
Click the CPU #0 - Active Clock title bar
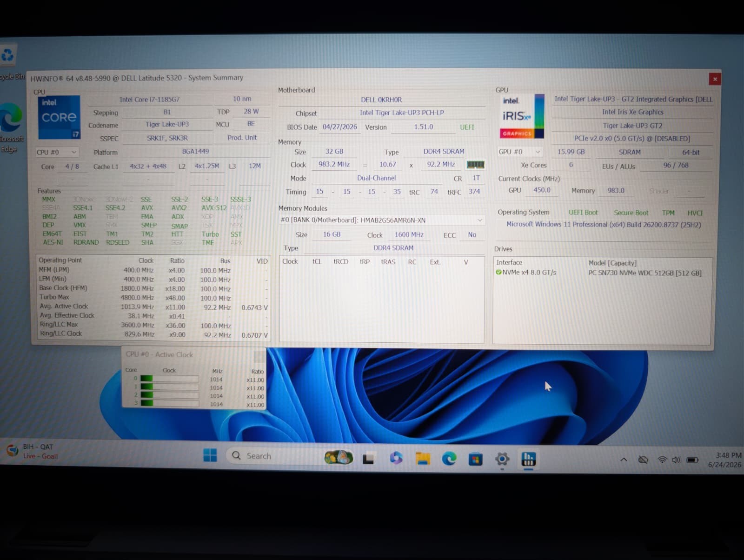tap(194, 354)
